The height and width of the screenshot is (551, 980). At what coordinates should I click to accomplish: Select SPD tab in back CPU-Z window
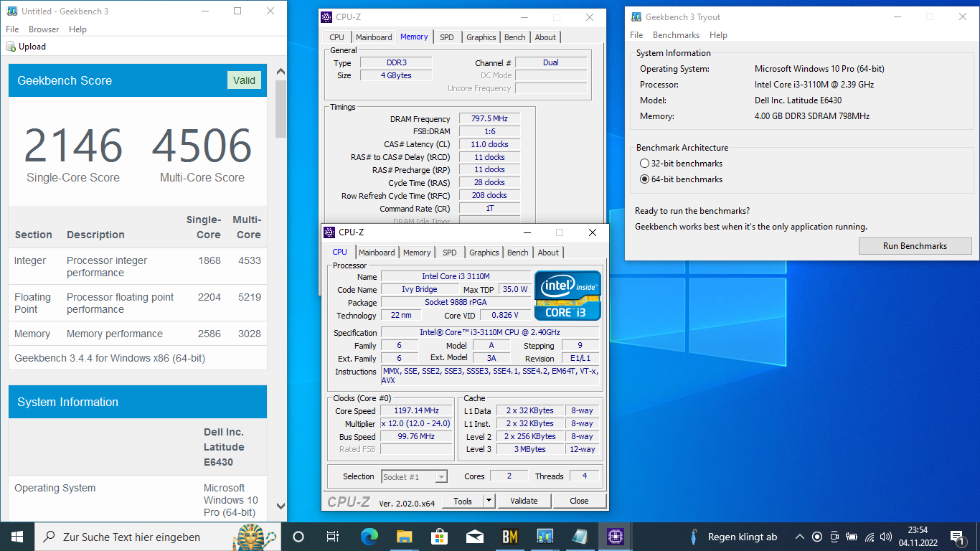pos(447,37)
